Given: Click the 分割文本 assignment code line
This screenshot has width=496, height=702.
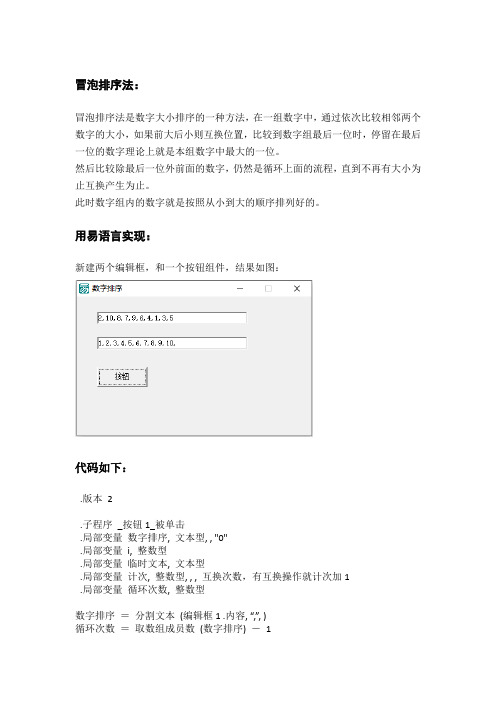Looking at the screenshot, I should 171,615.
